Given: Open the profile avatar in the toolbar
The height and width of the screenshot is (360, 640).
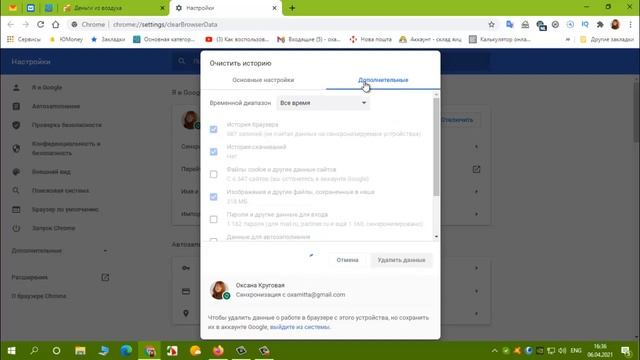Looking at the screenshot, I should tap(615, 24).
